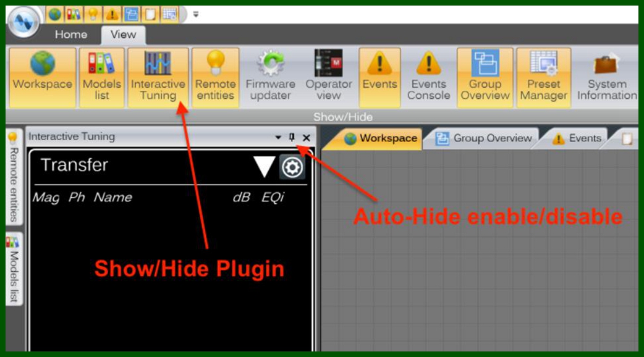The width and height of the screenshot is (644, 357).
Task: Click the dB column header
Action: click(x=242, y=197)
